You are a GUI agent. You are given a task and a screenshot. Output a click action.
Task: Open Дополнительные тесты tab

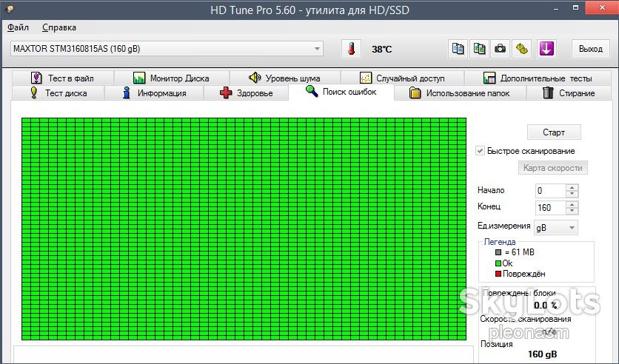click(x=538, y=78)
